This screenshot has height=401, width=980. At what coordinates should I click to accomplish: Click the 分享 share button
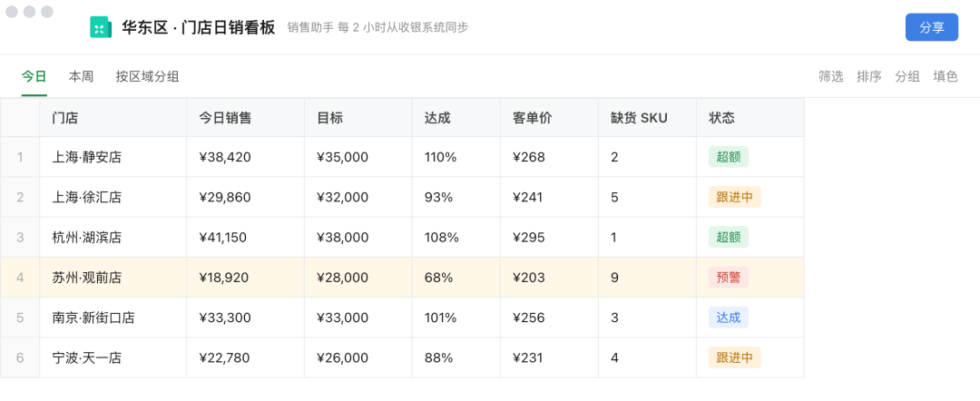931,27
